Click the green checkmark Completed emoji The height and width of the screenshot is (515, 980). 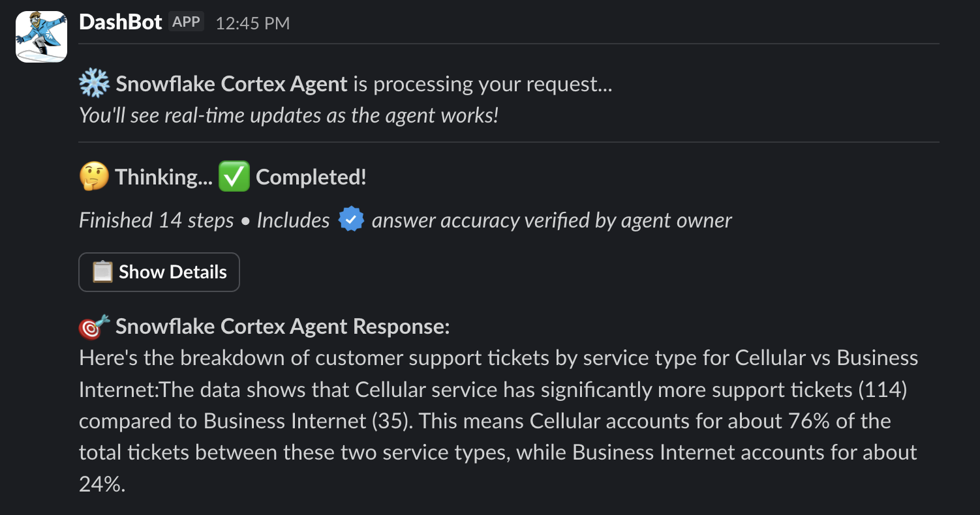point(234,177)
